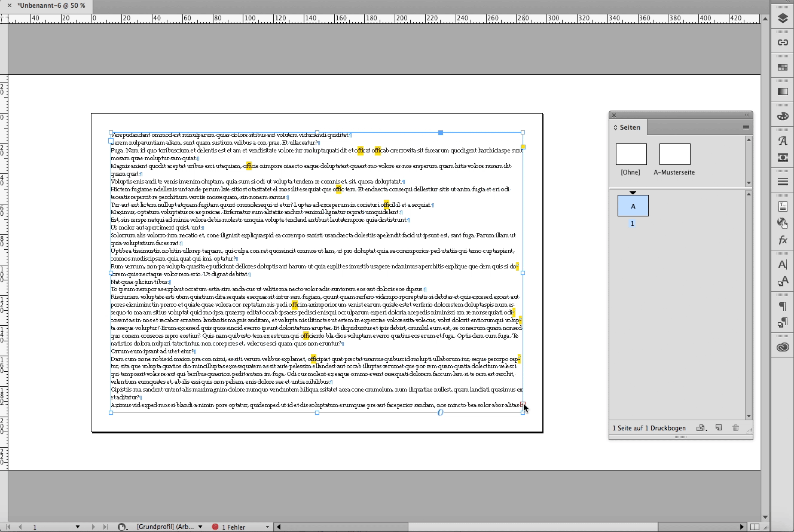Click the preflight options round icon in status bar
This screenshot has width=794, height=532.
click(123, 527)
